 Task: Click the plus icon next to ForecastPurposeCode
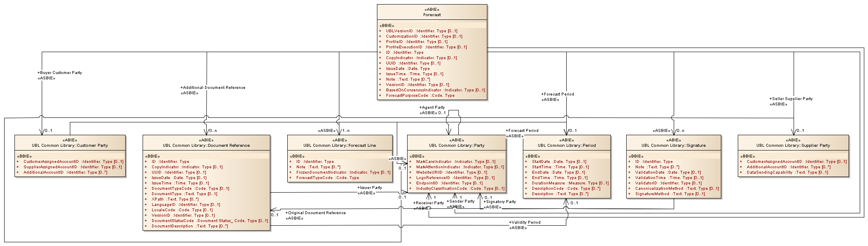(380, 96)
